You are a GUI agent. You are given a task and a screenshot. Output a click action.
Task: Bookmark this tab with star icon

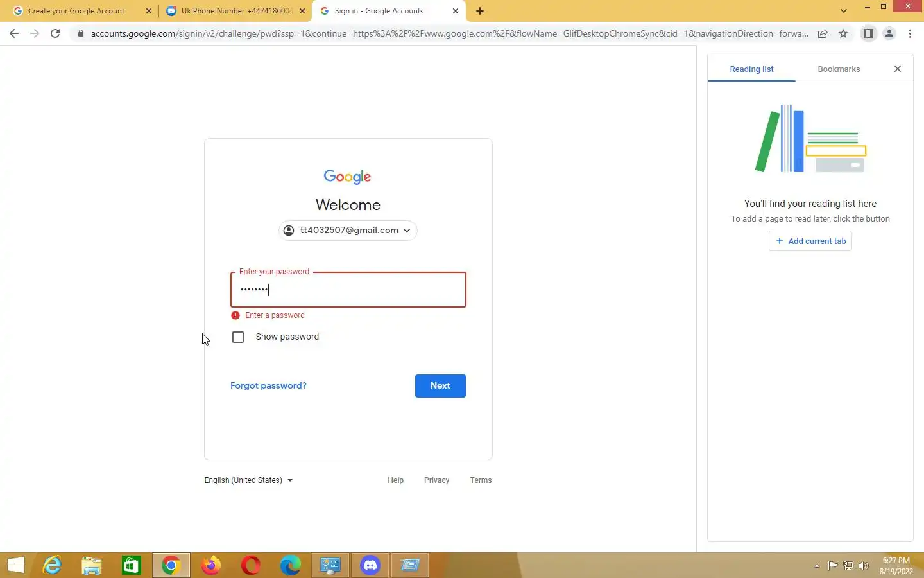tap(843, 33)
